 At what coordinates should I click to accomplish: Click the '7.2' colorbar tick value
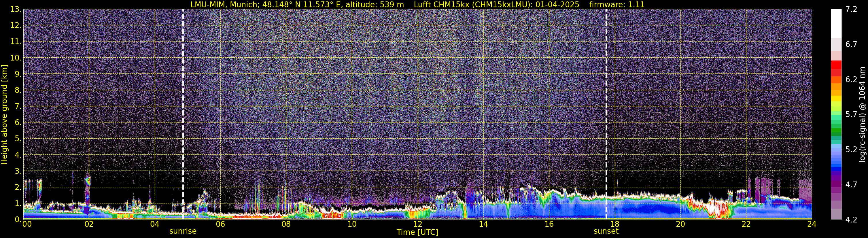click(851, 10)
